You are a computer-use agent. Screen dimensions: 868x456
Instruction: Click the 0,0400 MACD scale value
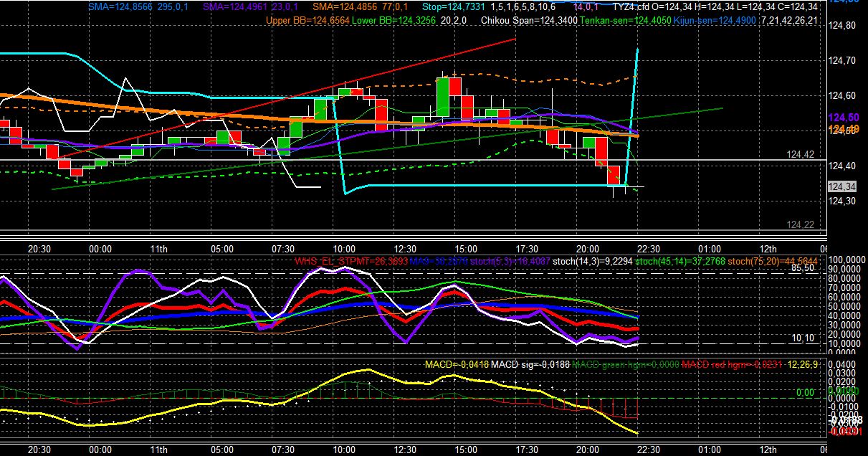[x=841, y=364]
